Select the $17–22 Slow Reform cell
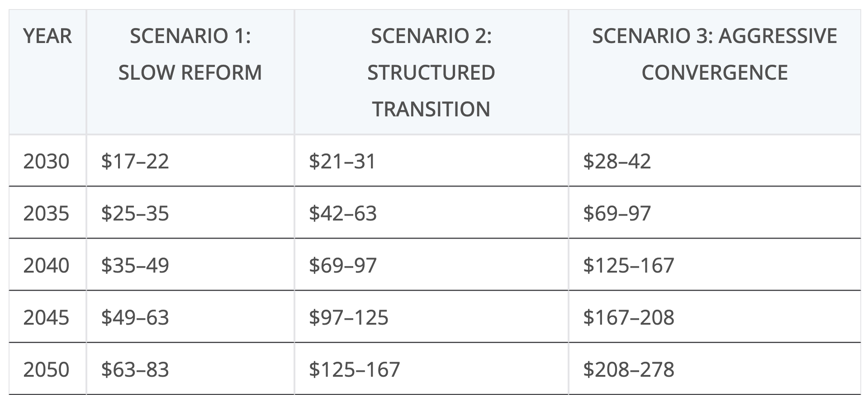The height and width of the screenshot is (403, 868). click(x=135, y=161)
